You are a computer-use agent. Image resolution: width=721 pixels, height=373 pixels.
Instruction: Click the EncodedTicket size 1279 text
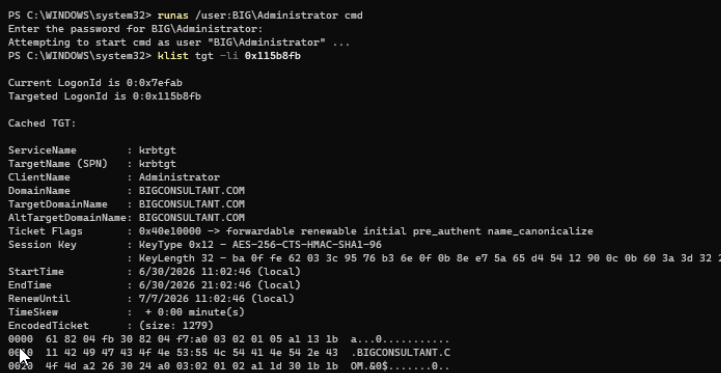tap(176, 326)
